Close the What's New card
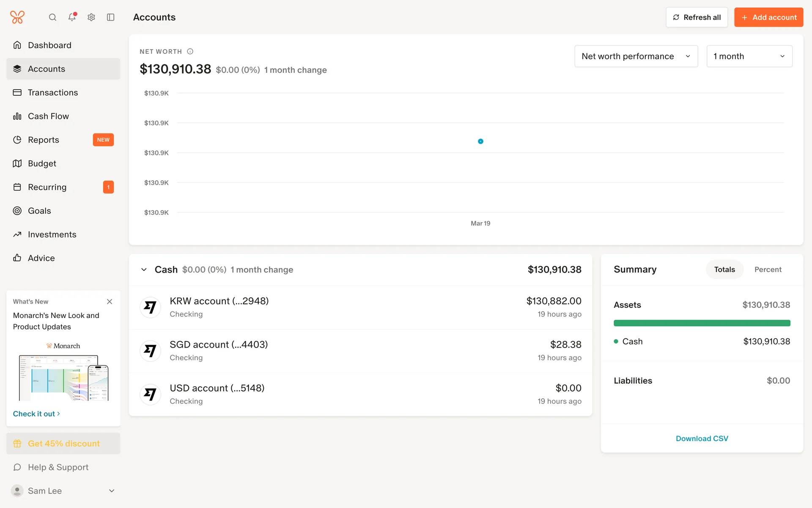Viewport: 812px width, 508px height. click(110, 301)
